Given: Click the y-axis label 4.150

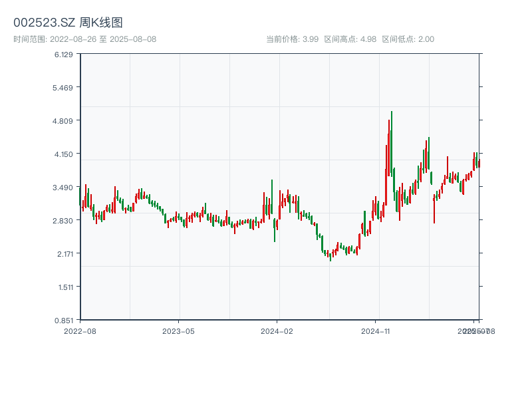Looking at the screenshot, I should click(x=63, y=154).
